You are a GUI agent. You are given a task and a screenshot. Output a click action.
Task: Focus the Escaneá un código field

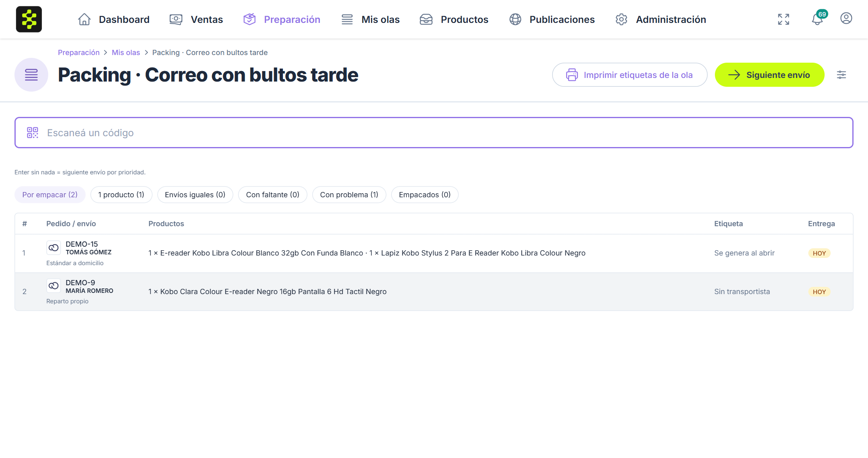[434, 133]
